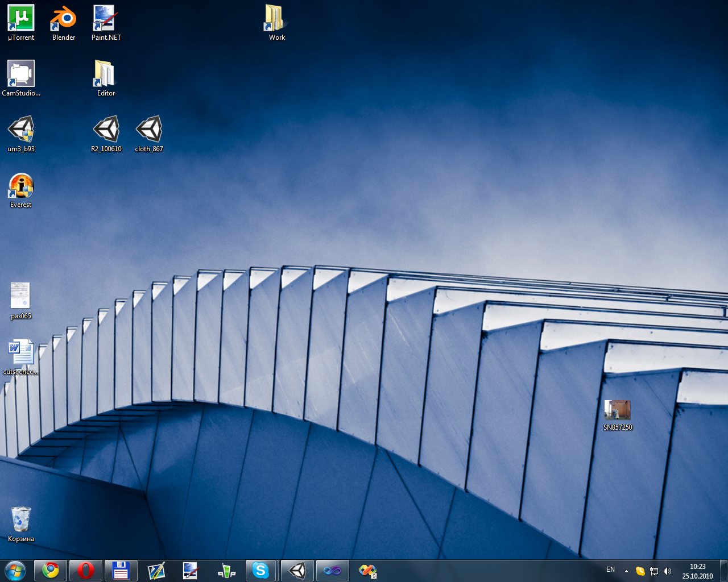Expand the hidden tray icons arrow
This screenshot has width=728, height=582.
click(626, 571)
